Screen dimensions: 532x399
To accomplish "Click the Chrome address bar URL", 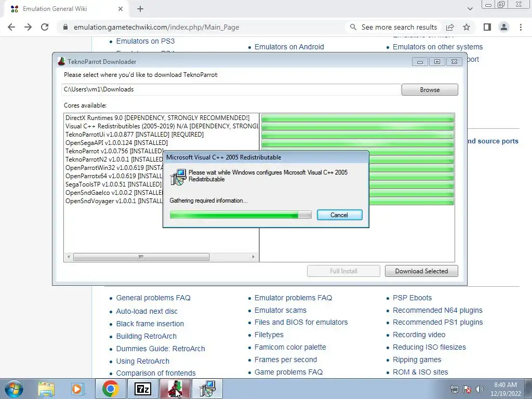I will [x=156, y=27].
